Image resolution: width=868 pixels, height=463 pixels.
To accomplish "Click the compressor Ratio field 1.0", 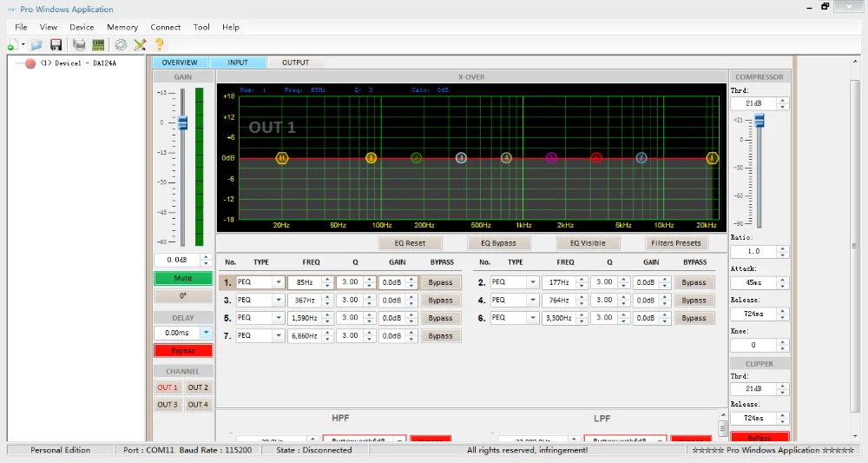I will [754, 251].
